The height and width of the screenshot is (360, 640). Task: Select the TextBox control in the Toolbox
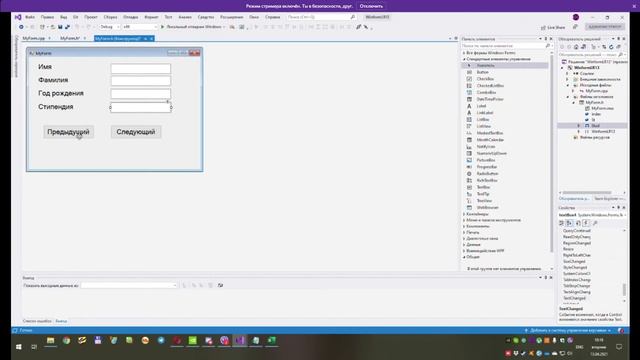(504, 187)
